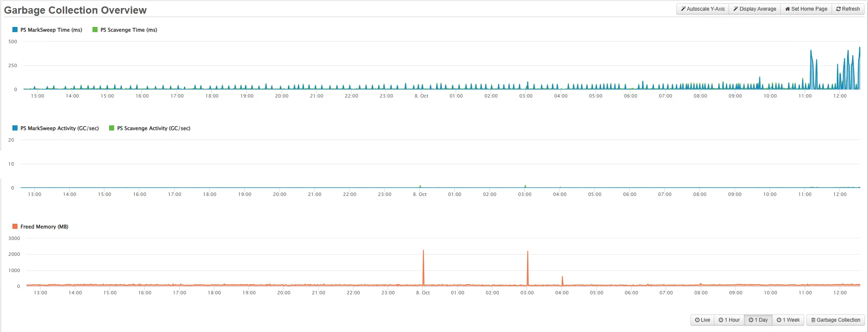Switch to Live time range
The width and height of the screenshot is (868, 332).
pyautogui.click(x=702, y=320)
